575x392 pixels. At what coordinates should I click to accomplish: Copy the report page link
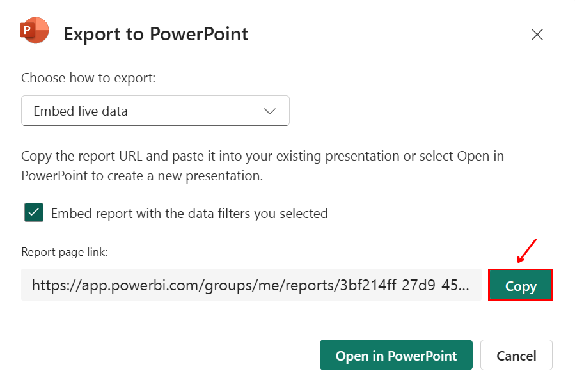click(520, 285)
